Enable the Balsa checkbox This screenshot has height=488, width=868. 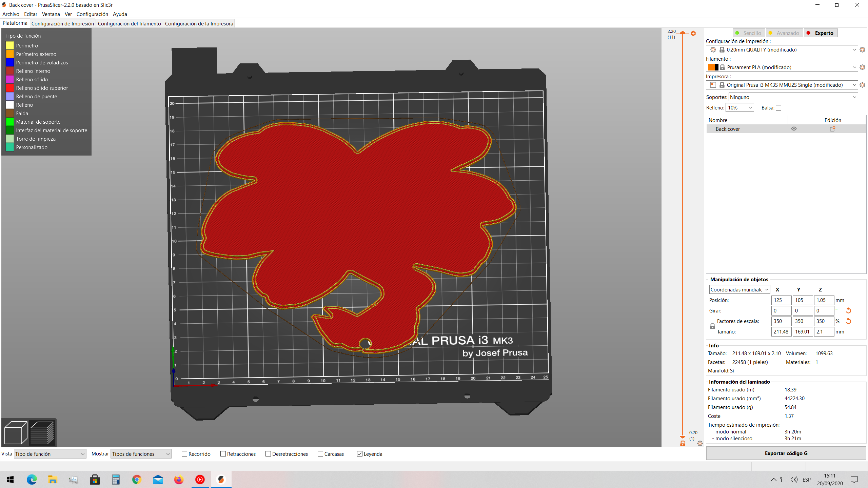[x=778, y=108]
